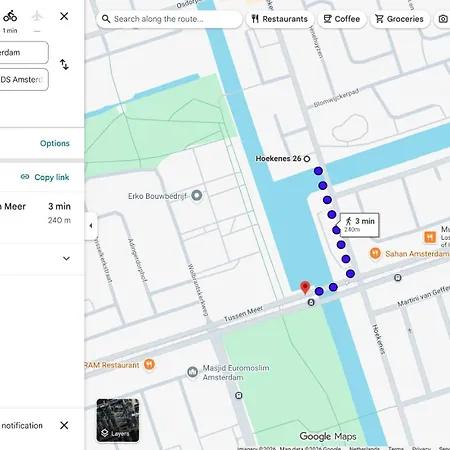Filter by Coffee chip
Screen dimensions: 450x450
[x=342, y=19]
